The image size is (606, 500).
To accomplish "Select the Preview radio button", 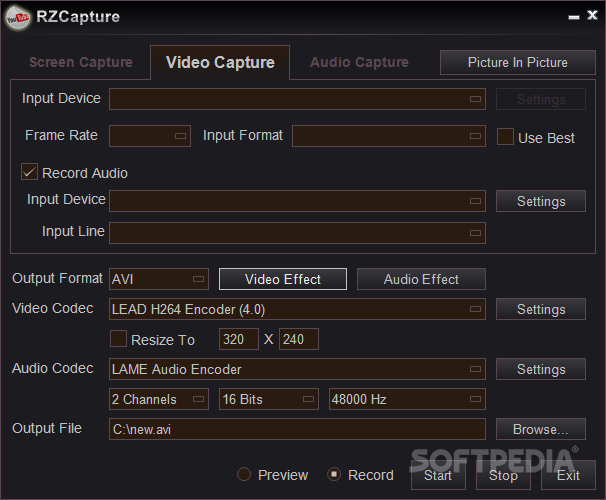I will (244, 474).
